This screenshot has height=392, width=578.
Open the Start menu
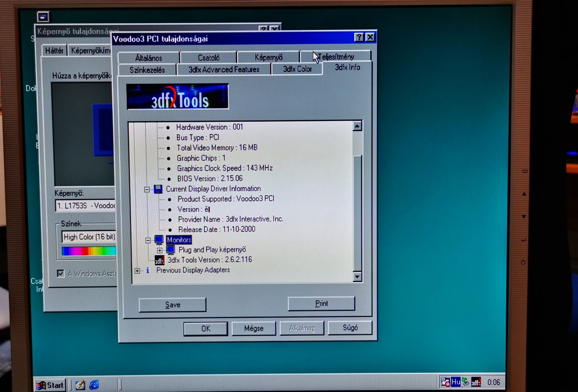50,385
